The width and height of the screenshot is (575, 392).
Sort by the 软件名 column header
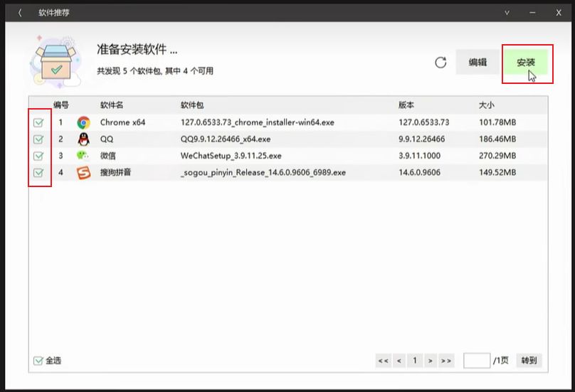112,105
